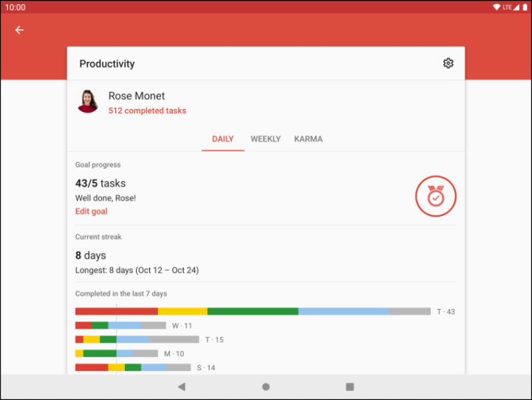The width and height of the screenshot is (532, 400).
Task: Click the Well done, Rose! message
Action: pos(105,199)
